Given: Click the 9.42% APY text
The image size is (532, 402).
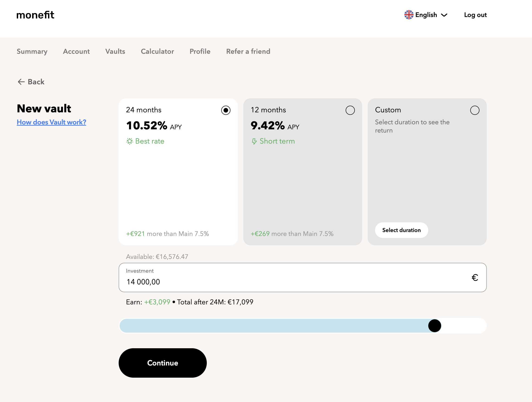Looking at the screenshot, I should click(275, 126).
